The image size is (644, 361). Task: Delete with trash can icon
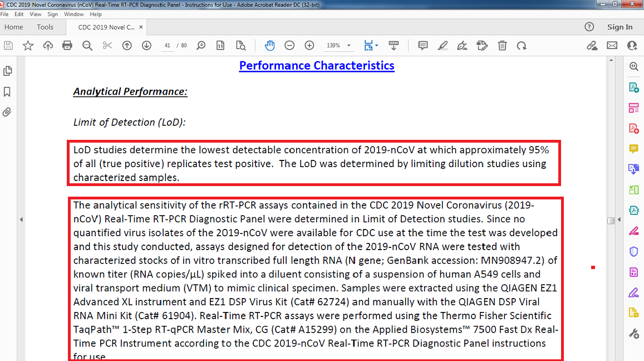(x=502, y=46)
